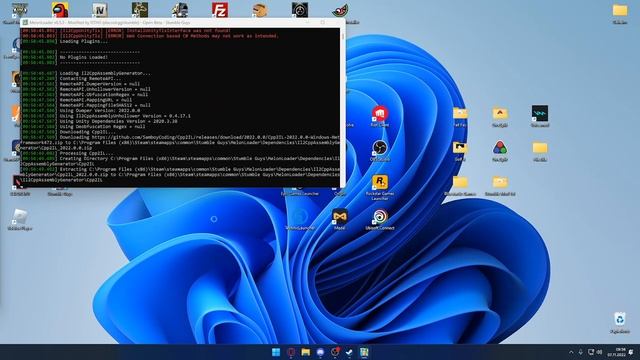Open the SCP logo desktop shortcut
The height and width of the screenshot is (360, 640).
[300, 9]
